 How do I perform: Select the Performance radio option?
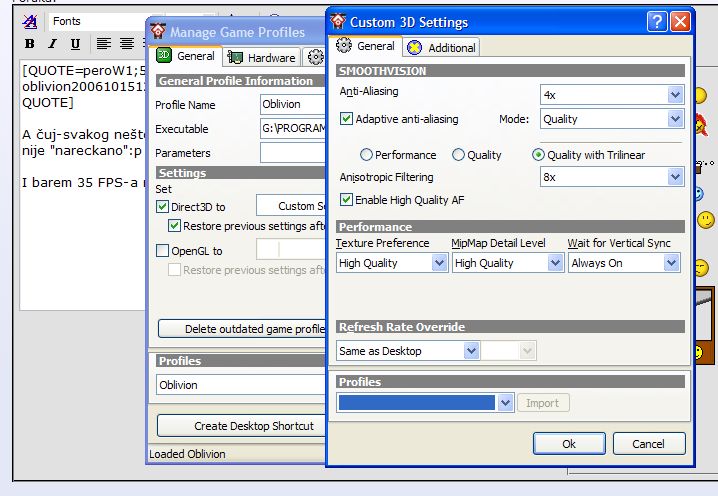tap(366, 155)
